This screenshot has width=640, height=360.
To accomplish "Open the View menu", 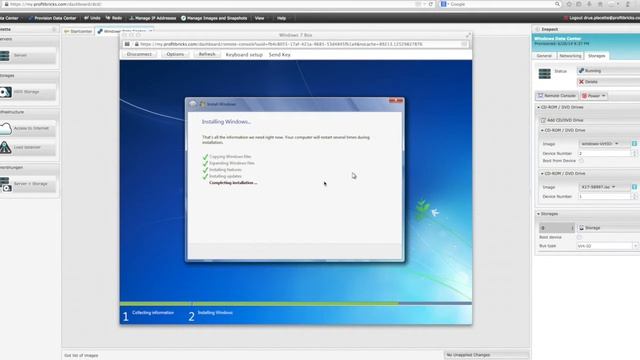I will pos(259,18).
